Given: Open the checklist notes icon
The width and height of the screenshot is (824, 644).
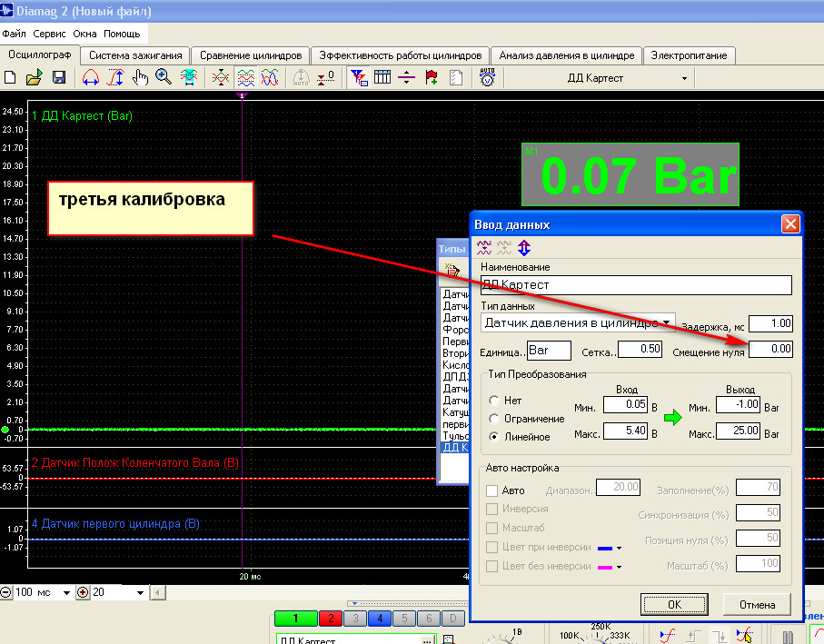Looking at the screenshot, I should click(456, 78).
